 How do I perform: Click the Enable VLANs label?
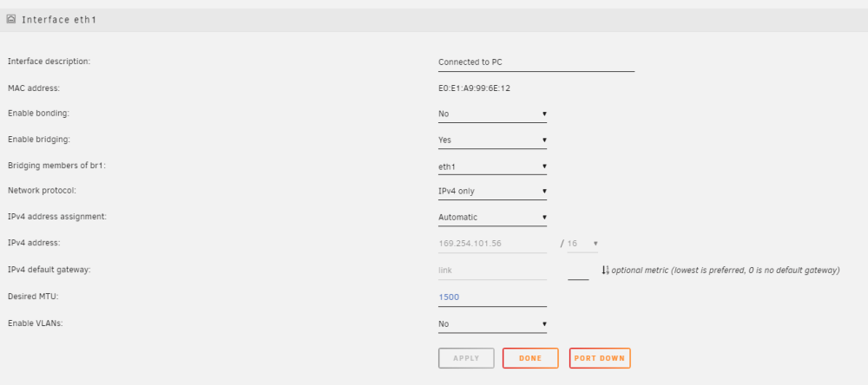[35, 323]
